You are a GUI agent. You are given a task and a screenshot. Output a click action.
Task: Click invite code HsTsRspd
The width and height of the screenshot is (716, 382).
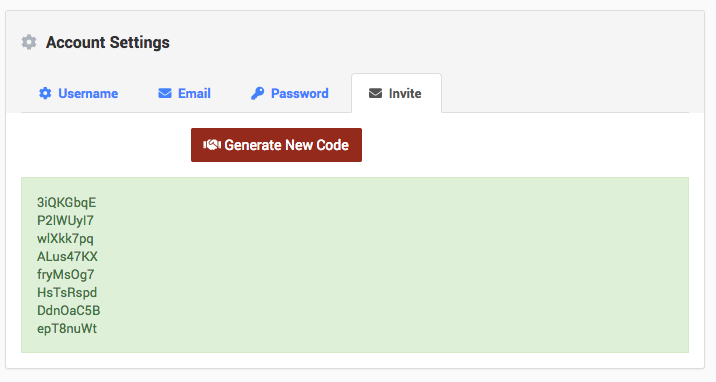(67, 293)
